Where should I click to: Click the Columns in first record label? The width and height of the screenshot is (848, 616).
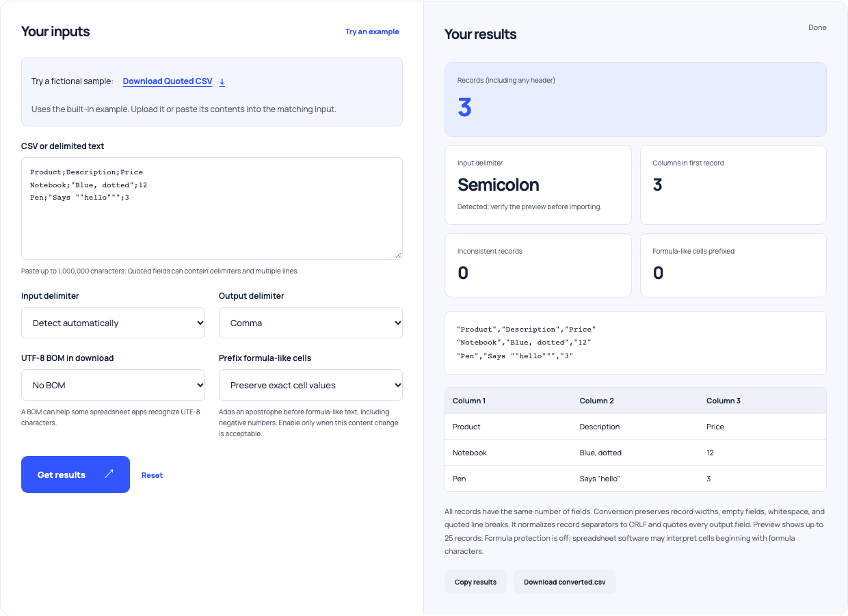pos(688,163)
